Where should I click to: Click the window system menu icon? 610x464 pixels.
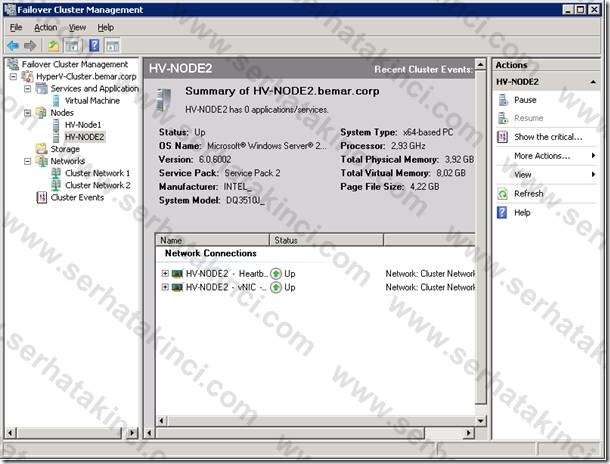pyautogui.click(x=10, y=9)
